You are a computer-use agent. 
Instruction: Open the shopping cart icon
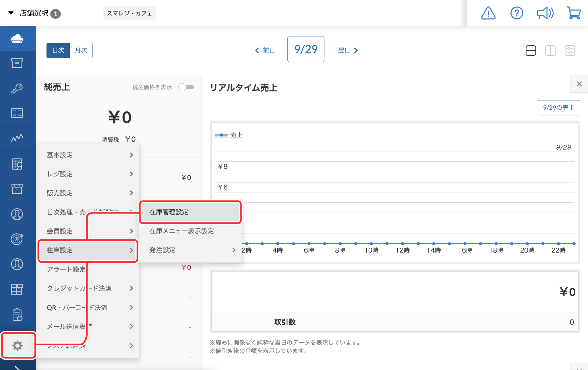click(574, 13)
